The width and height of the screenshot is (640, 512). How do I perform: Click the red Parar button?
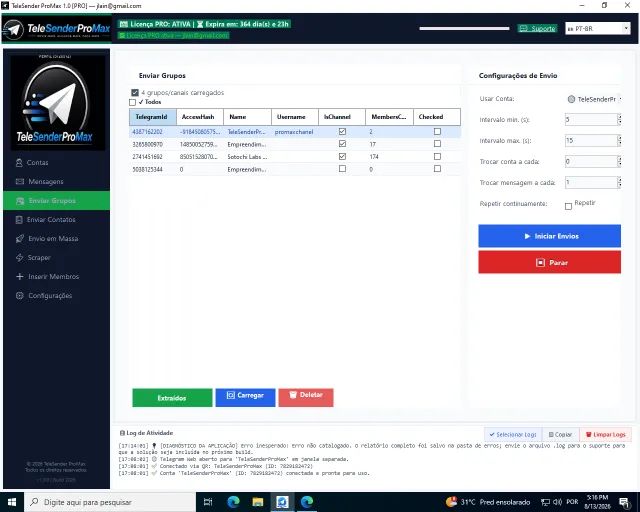pos(549,262)
